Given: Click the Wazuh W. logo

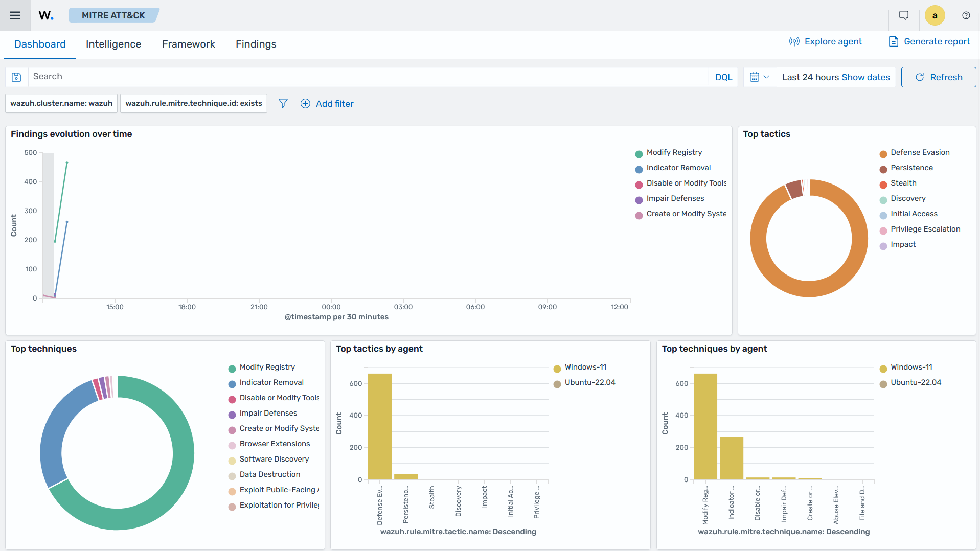Looking at the screenshot, I should [46, 15].
